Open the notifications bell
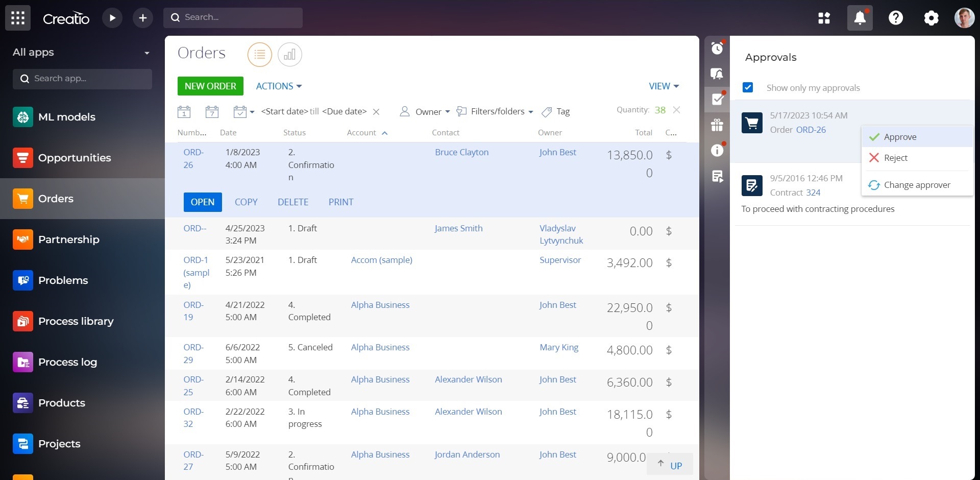 [x=860, y=18]
